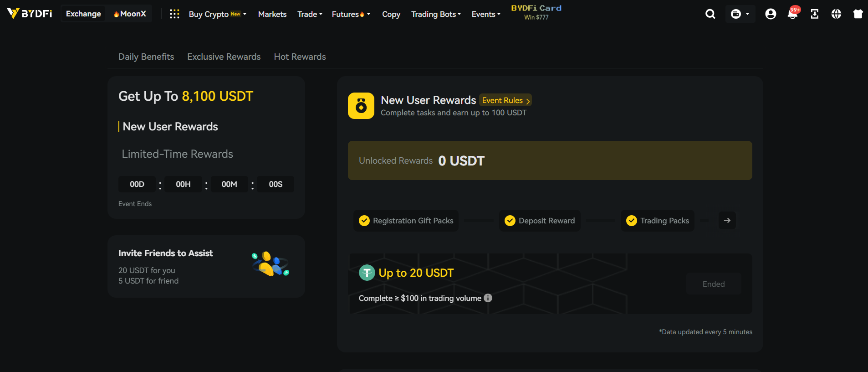
Task: Open the notifications bell
Action: (792, 14)
